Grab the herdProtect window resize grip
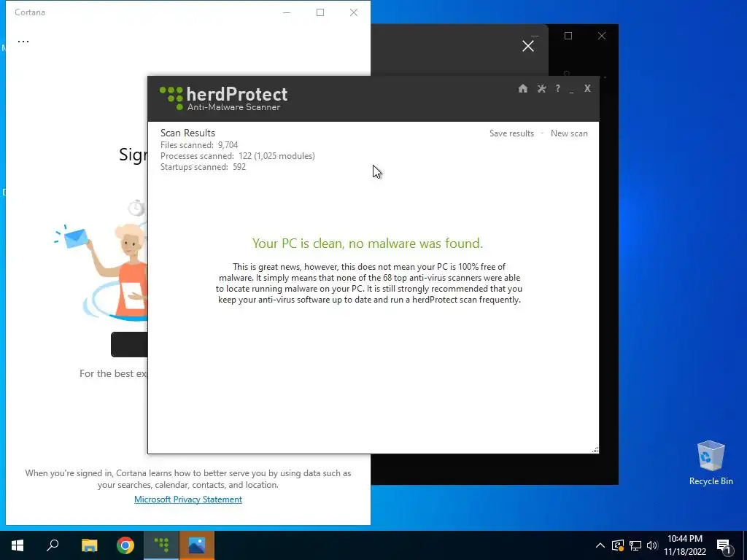 [x=595, y=449]
